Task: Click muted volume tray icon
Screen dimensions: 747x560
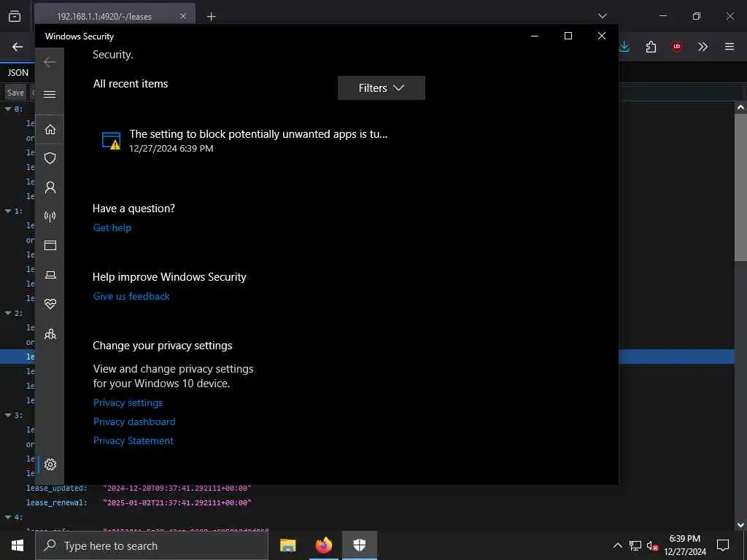Action: coord(652,545)
